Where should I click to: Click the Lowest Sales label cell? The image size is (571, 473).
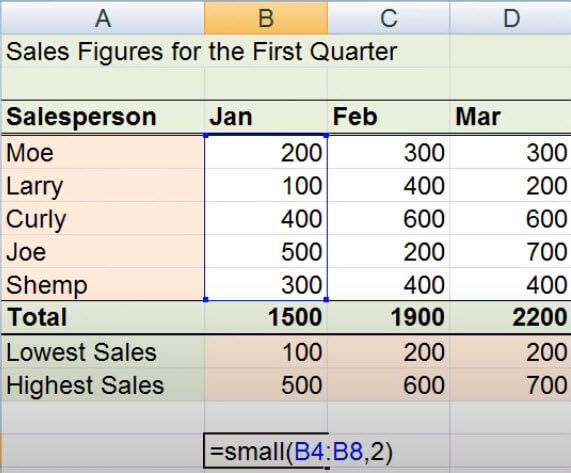point(103,352)
